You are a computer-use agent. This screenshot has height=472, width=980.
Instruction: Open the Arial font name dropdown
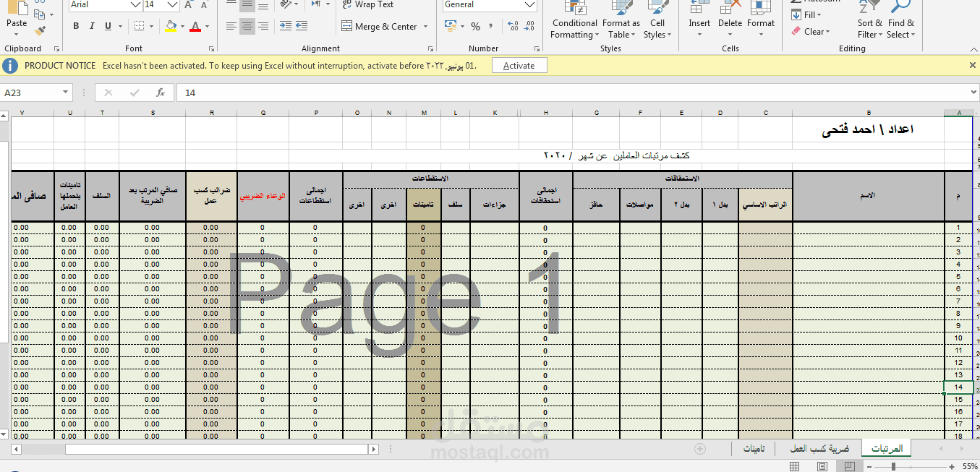tap(135, 4)
